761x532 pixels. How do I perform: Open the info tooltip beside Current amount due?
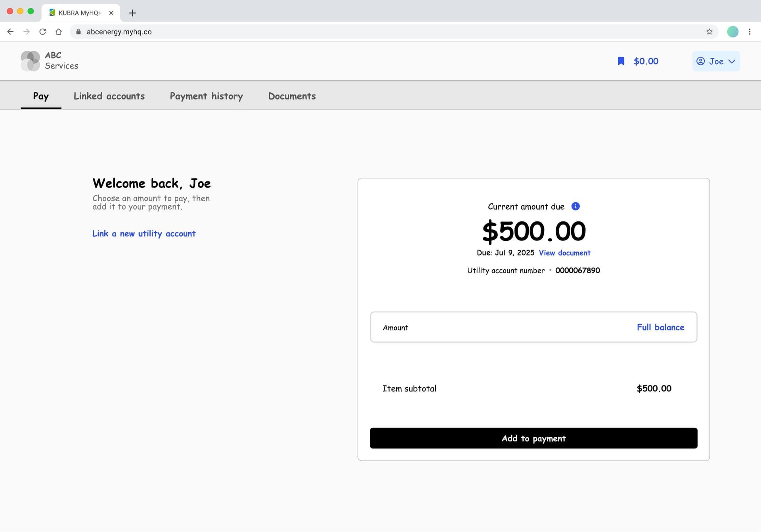pyautogui.click(x=575, y=206)
